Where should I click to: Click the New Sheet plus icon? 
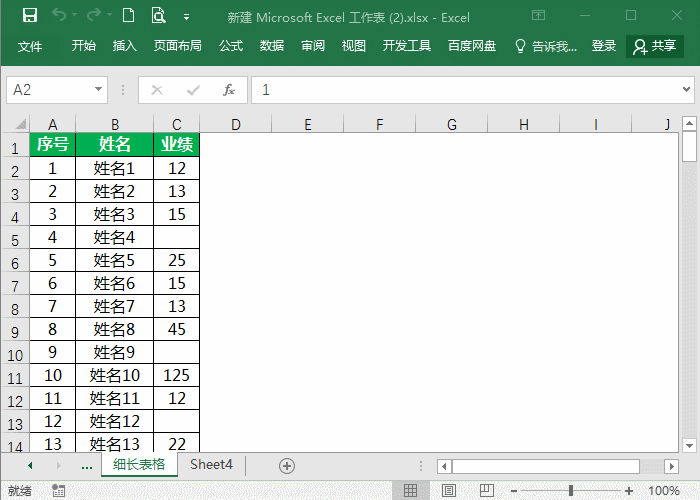[287, 466]
